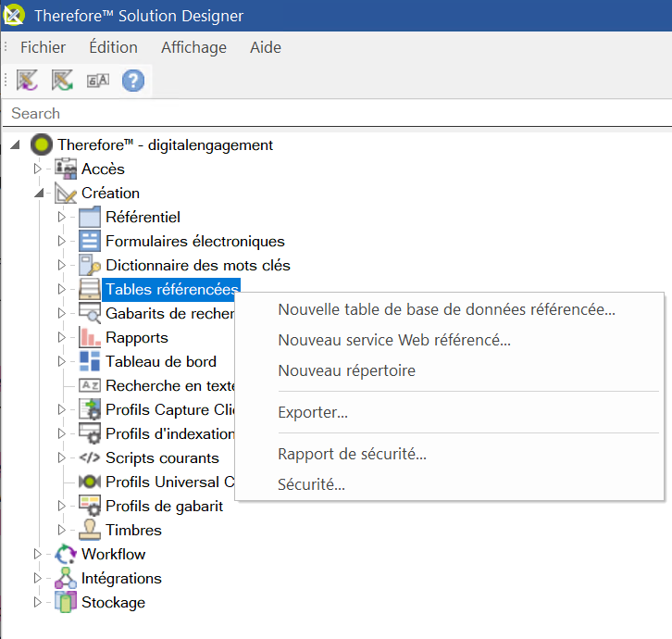Collapse the Therefore digitalengagement root node
The height and width of the screenshot is (639, 672).
(15, 145)
